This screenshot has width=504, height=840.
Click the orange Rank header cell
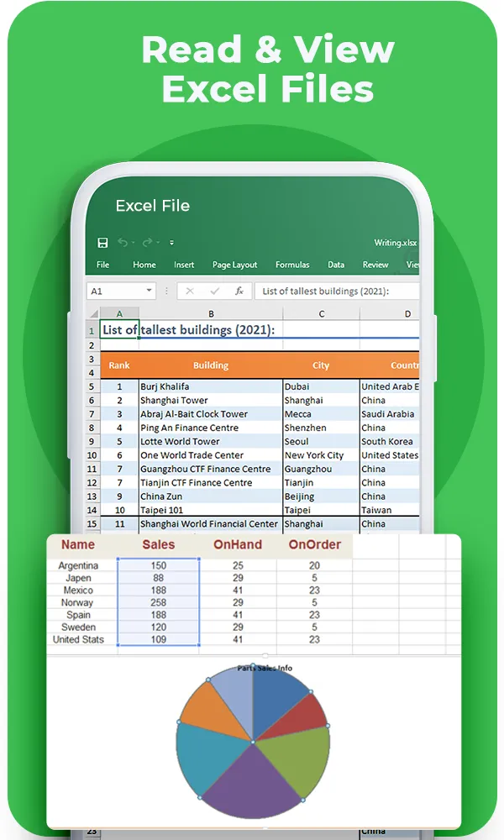pos(119,365)
